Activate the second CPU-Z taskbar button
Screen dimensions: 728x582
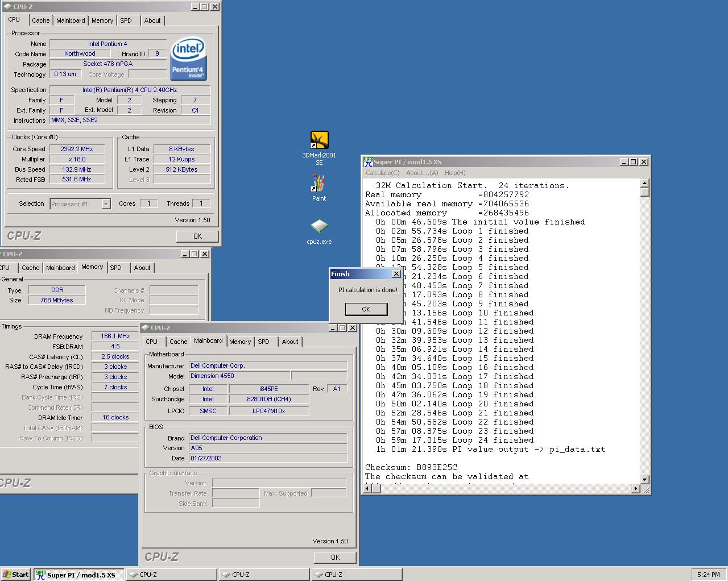264,575
